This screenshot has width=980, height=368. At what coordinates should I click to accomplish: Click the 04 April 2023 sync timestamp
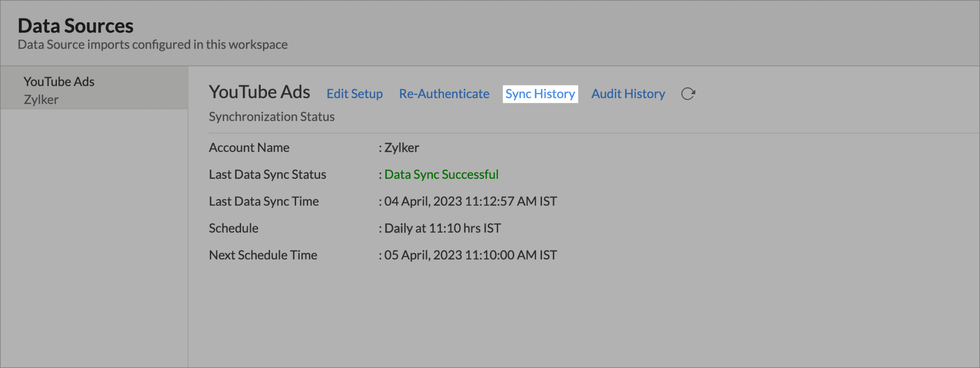[x=470, y=201]
